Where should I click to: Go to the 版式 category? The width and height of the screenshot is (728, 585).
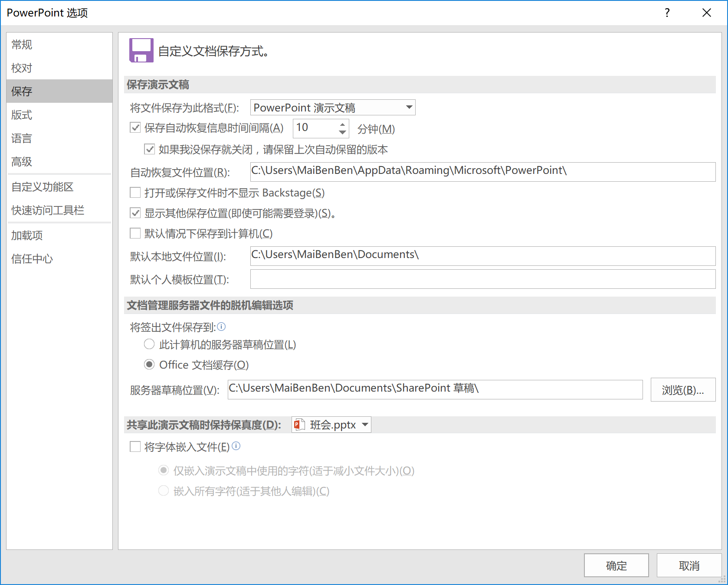click(59, 114)
